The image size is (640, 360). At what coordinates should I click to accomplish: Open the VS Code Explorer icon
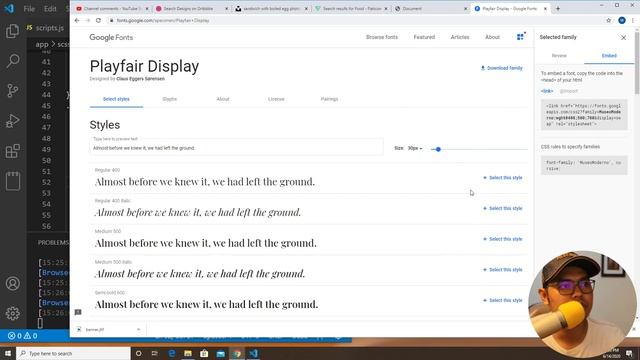[12, 31]
